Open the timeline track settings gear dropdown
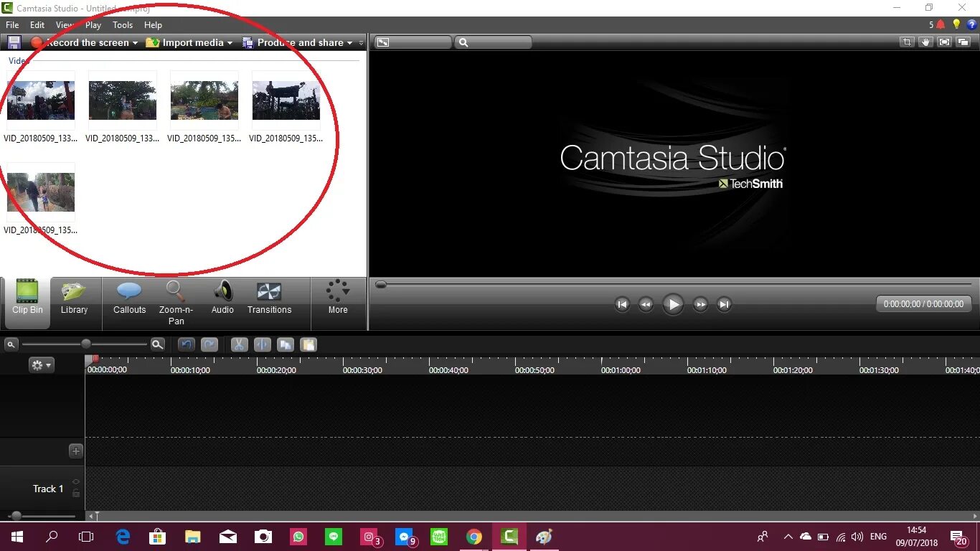The image size is (980, 551). click(41, 364)
